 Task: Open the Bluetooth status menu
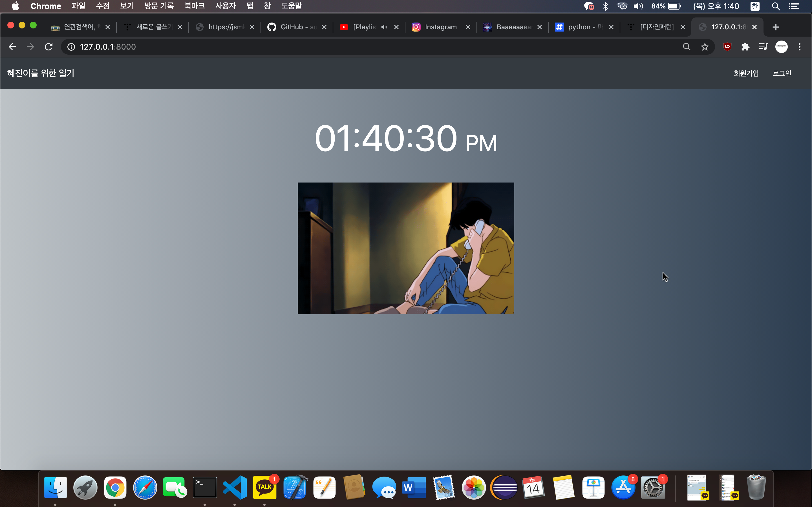tap(605, 6)
